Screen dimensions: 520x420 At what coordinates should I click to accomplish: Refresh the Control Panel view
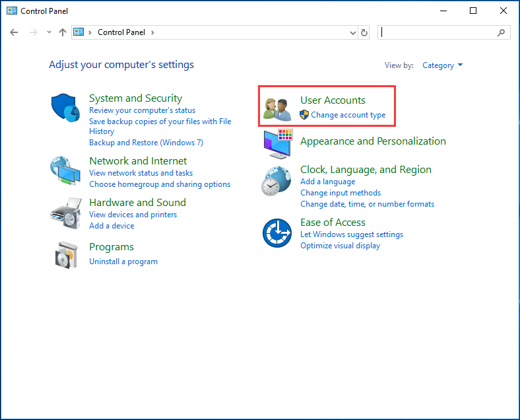[364, 32]
